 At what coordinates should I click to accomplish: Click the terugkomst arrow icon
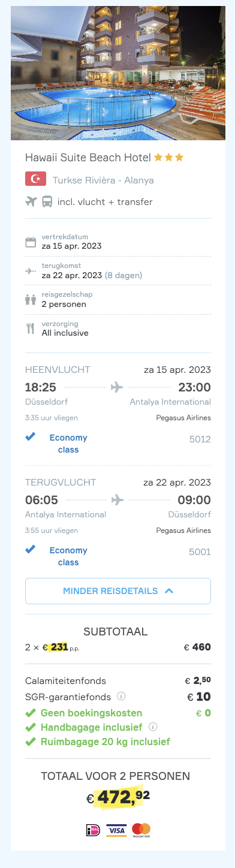click(x=31, y=271)
